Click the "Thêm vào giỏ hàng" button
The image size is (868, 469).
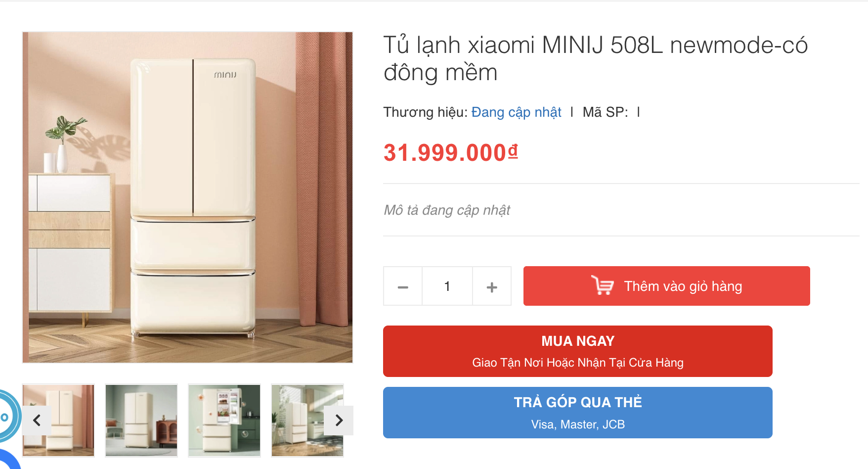coord(666,285)
